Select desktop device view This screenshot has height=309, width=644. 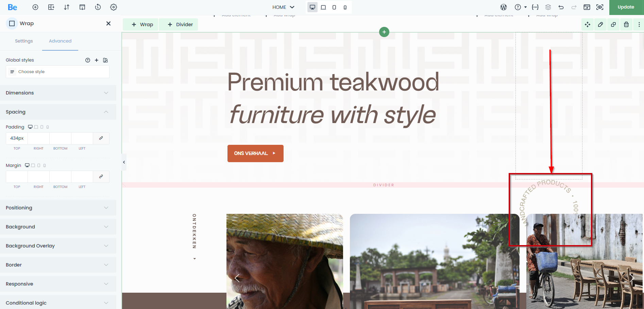[312, 7]
